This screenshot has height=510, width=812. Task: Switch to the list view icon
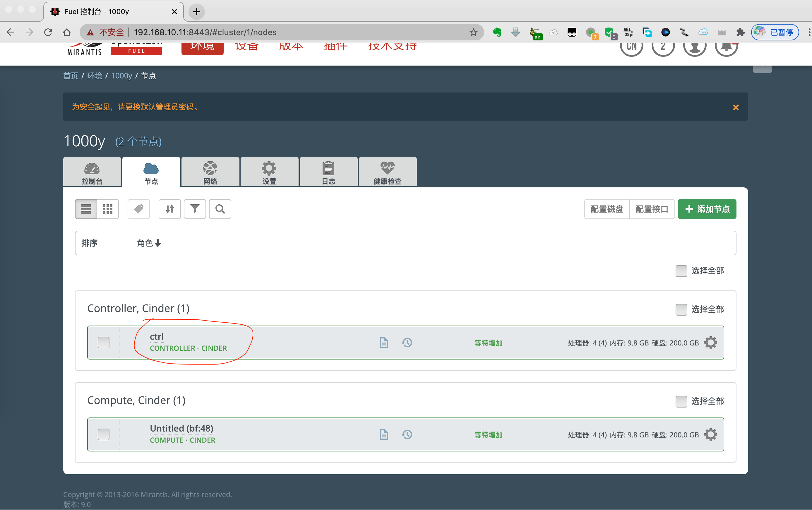pyautogui.click(x=86, y=209)
